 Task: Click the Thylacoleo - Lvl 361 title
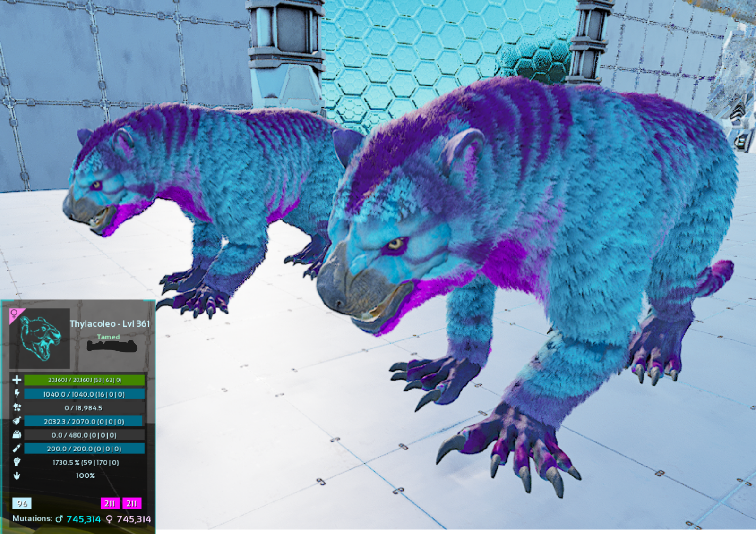click(x=111, y=324)
